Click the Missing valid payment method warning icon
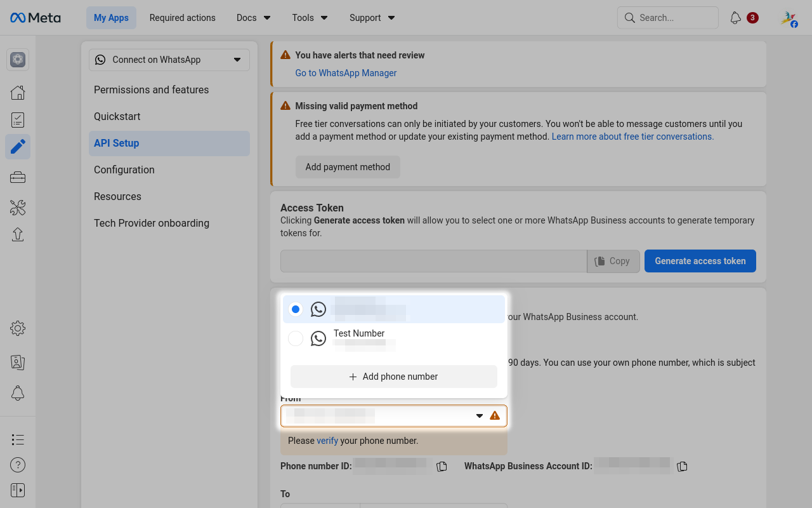This screenshot has width=812, height=508. point(285,106)
